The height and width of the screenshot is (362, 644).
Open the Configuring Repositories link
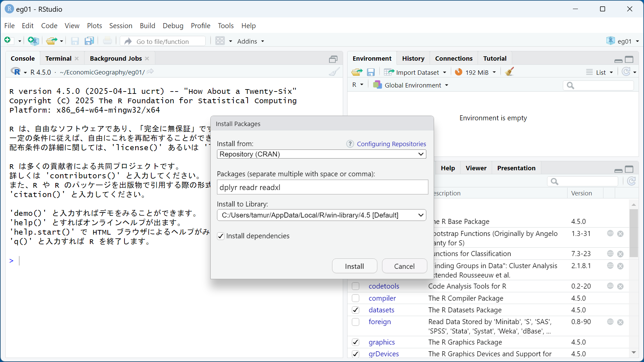[x=391, y=144]
